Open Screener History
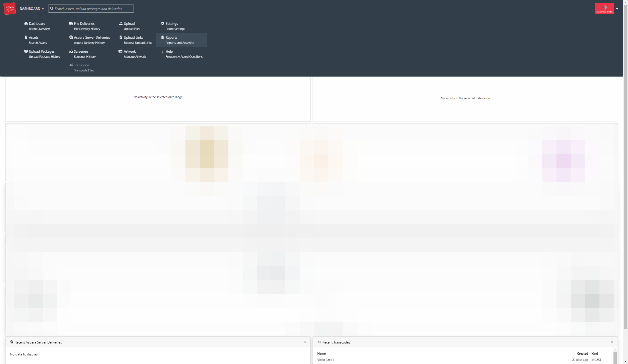Screen dimensions: 628x364 pos(85,57)
